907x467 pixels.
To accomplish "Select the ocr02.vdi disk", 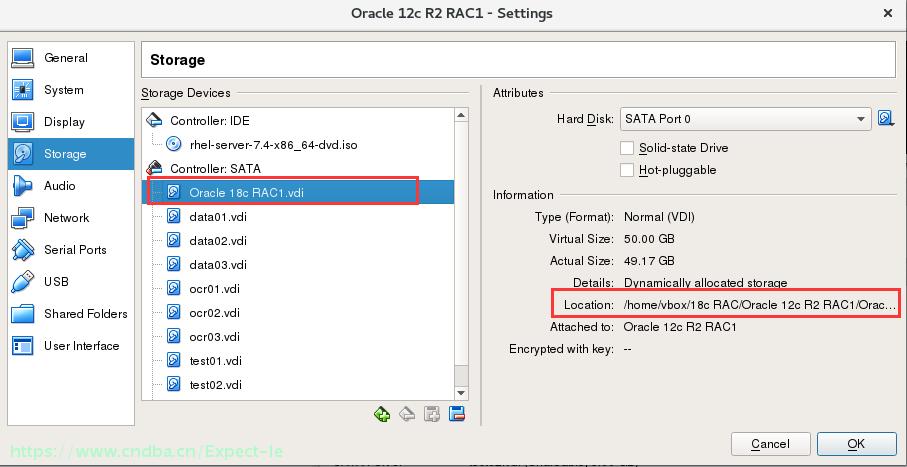I will point(298,313).
